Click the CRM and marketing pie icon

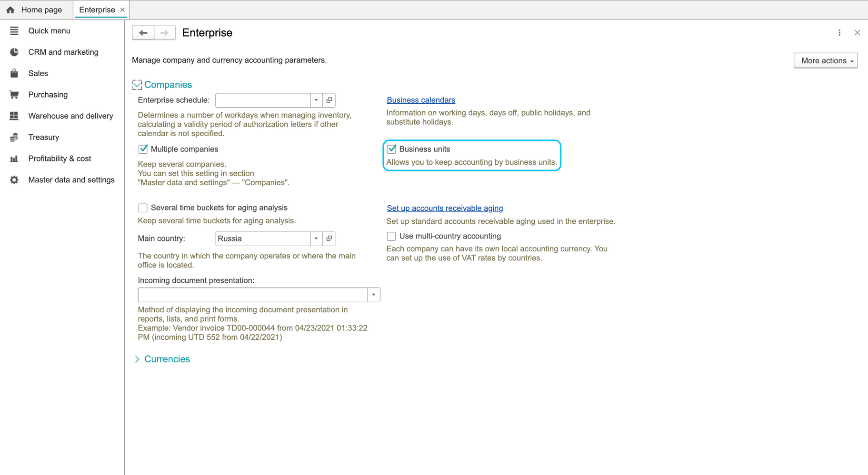click(x=14, y=52)
